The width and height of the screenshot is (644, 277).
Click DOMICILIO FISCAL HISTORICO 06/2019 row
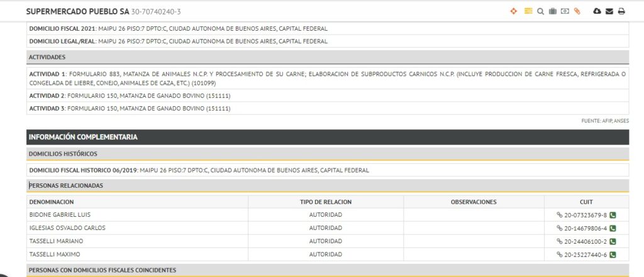coord(328,170)
